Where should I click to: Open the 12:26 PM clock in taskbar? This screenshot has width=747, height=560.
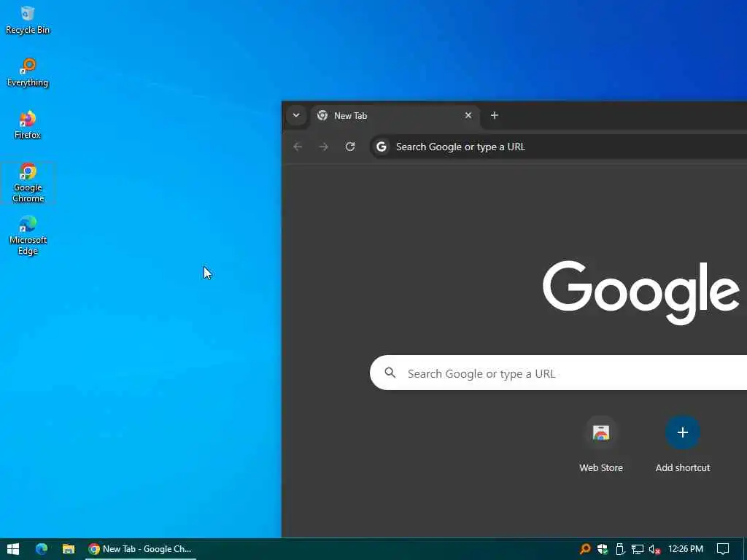(686, 549)
